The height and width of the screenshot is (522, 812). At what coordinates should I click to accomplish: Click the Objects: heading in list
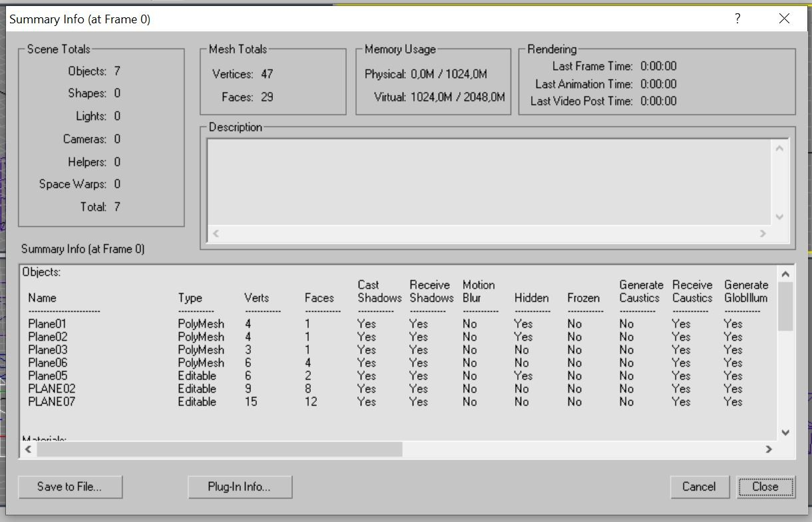point(41,272)
